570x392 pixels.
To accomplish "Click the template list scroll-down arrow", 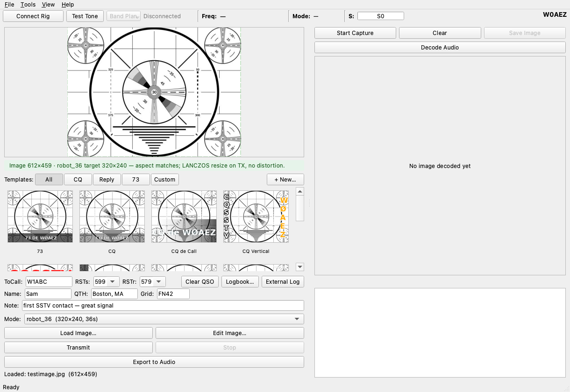I will point(300,267).
